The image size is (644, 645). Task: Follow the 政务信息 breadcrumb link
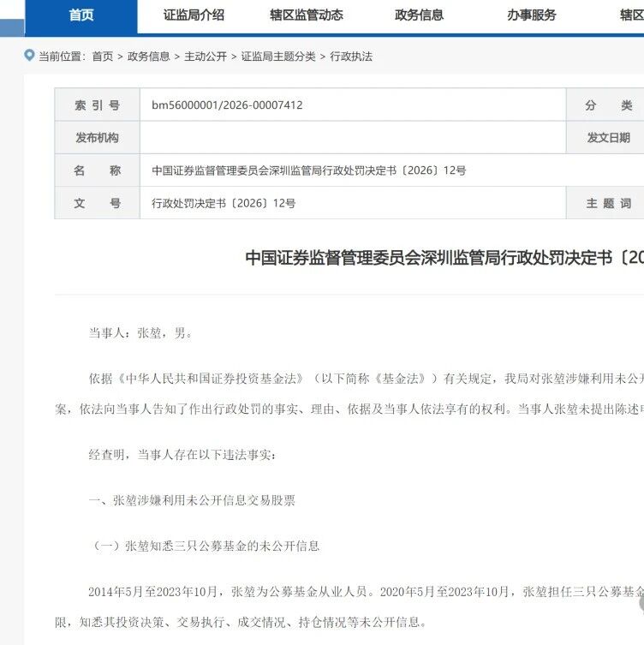[148, 57]
